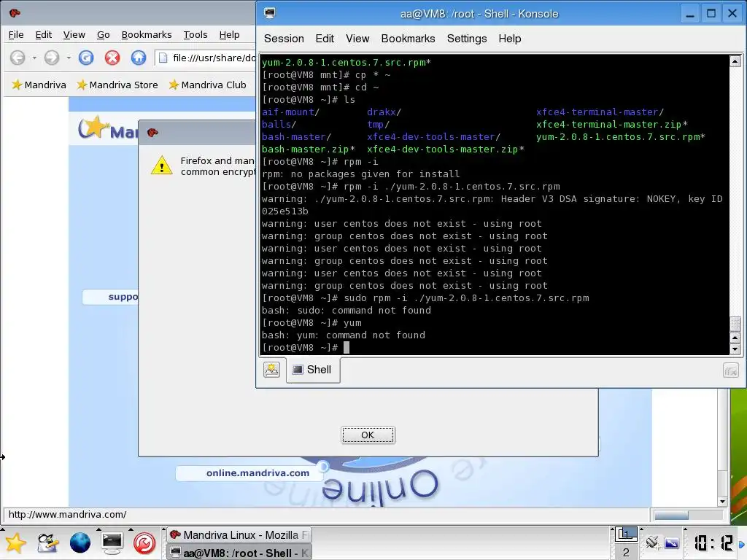Launch the terminal monitor icon on taskbar
The image size is (747, 560).
(112, 543)
